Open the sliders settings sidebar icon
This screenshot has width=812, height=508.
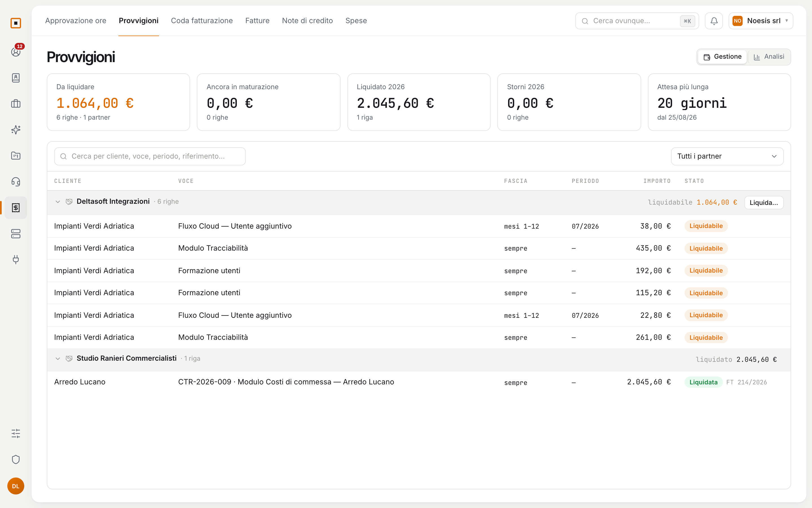click(x=16, y=433)
